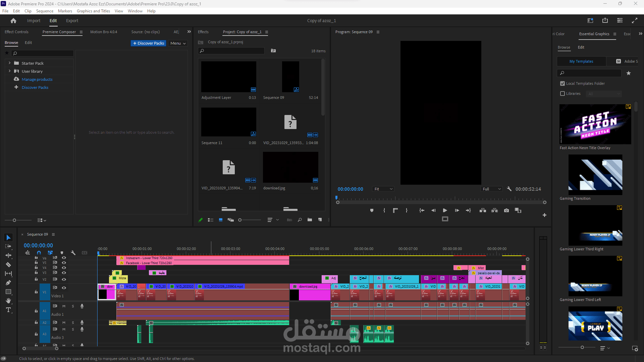
Task: Click the Lift button in Program monitor
Action: pyautogui.click(x=483, y=210)
